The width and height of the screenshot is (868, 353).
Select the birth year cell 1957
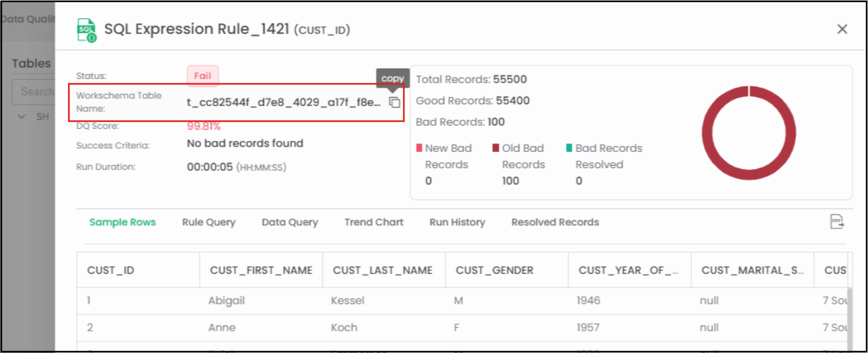click(x=588, y=327)
